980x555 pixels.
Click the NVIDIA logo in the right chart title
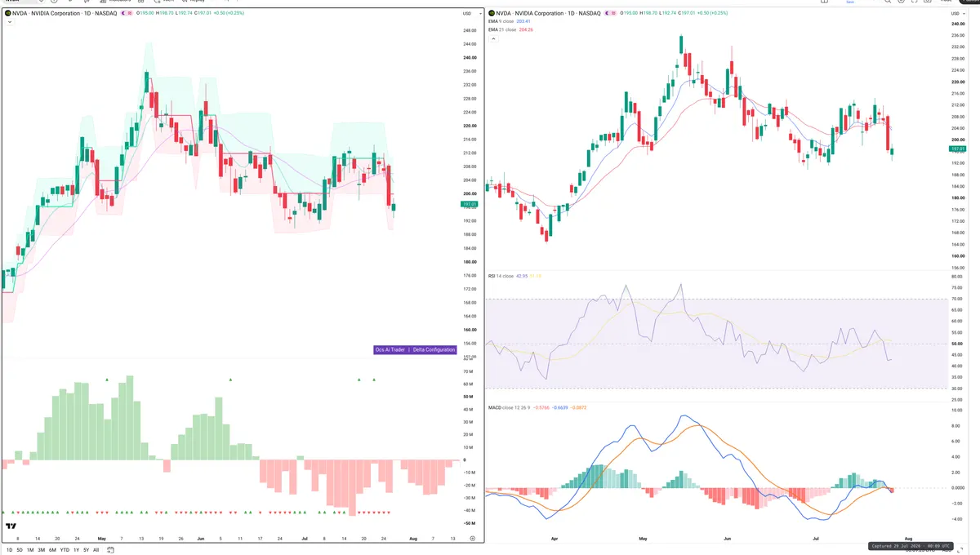pos(492,13)
